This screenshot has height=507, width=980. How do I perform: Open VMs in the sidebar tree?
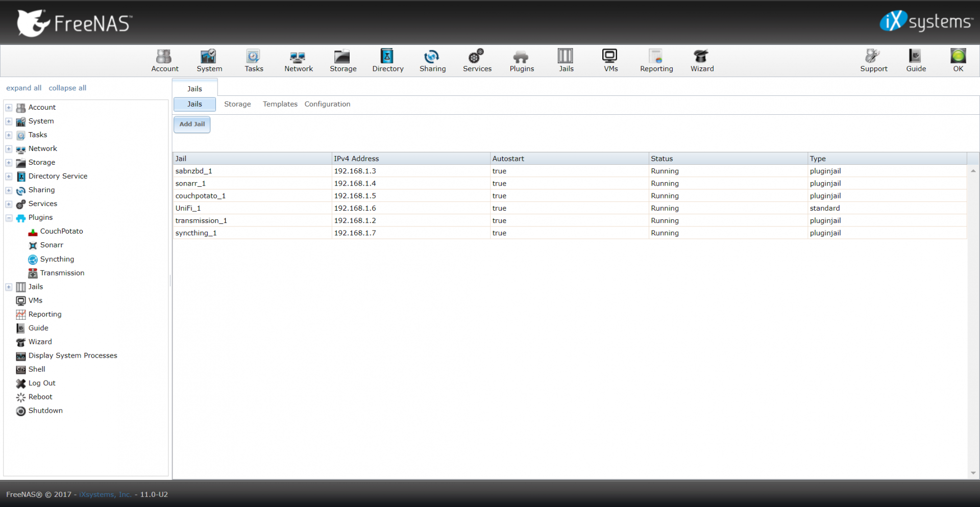[35, 300]
